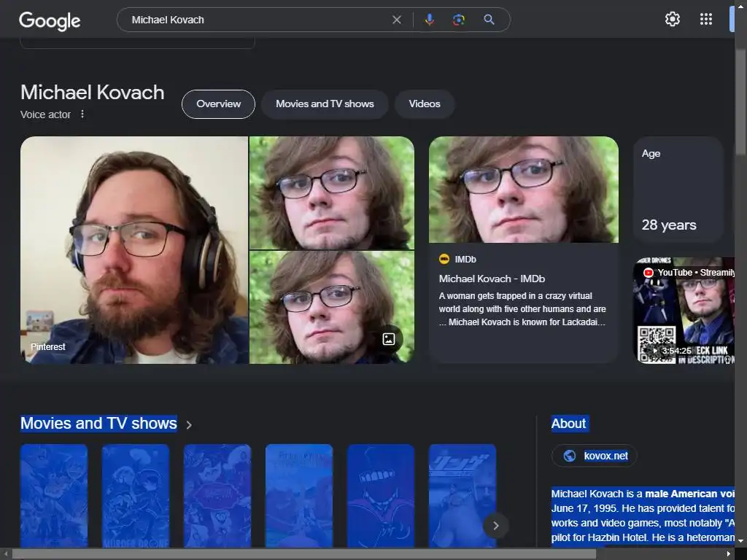Open the IMDb card portrait image
Image resolution: width=747 pixels, height=560 pixels.
coord(524,190)
